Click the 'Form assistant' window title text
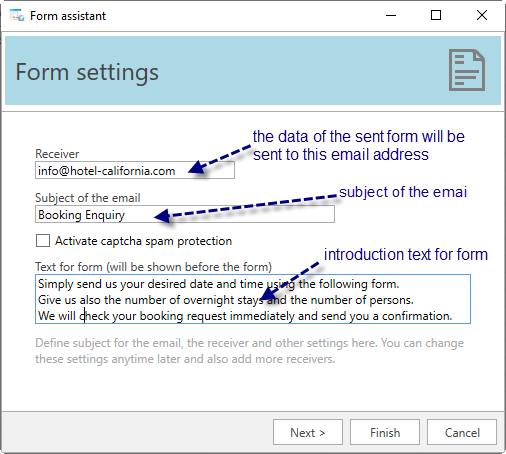 [x=68, y=16]
